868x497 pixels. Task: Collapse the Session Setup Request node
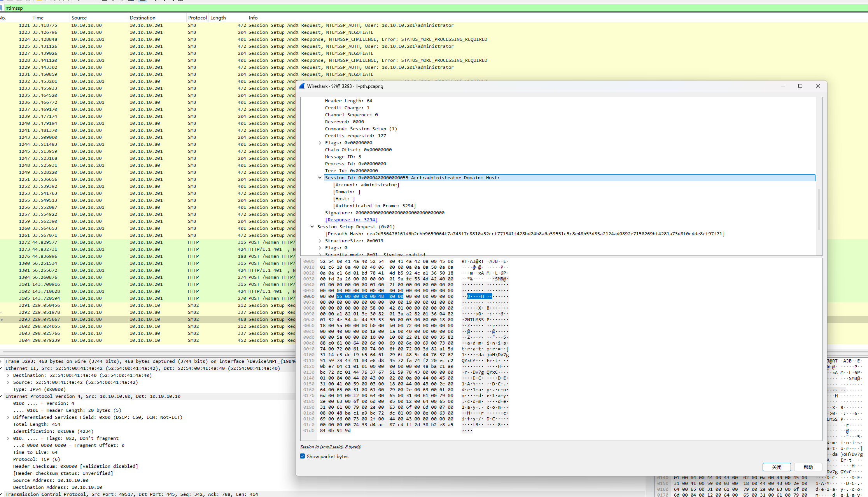(x=312, y=227)
